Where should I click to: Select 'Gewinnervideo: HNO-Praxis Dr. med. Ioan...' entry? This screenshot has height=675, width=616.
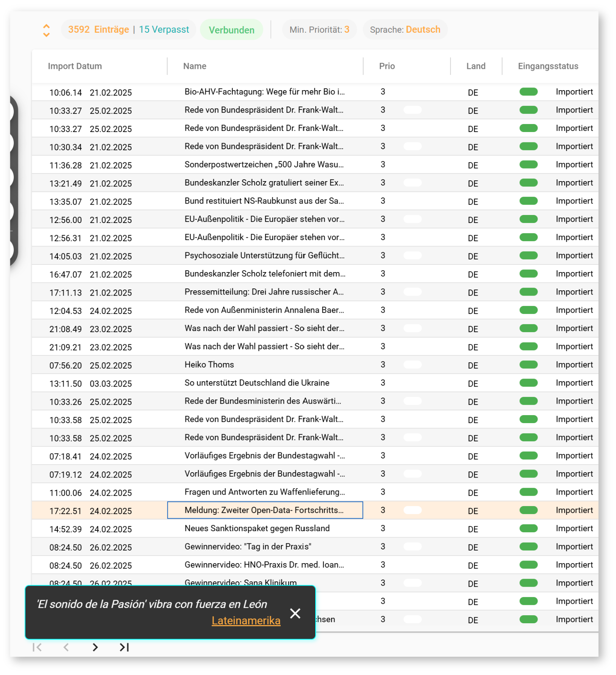[x=264, y=565]
